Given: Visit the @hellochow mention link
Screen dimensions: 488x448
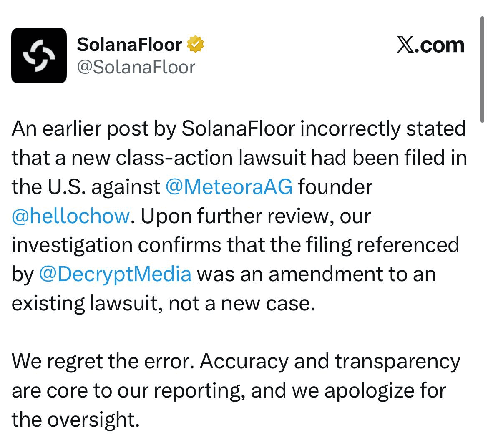Looking at the screenshot, I should pos(71,216).
